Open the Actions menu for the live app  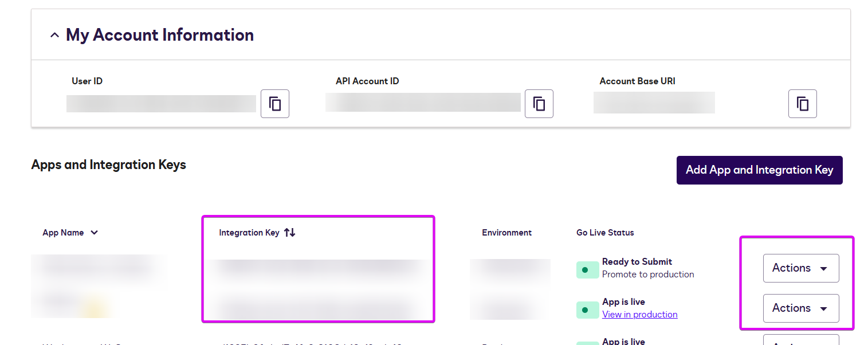(x=800, y=308)
